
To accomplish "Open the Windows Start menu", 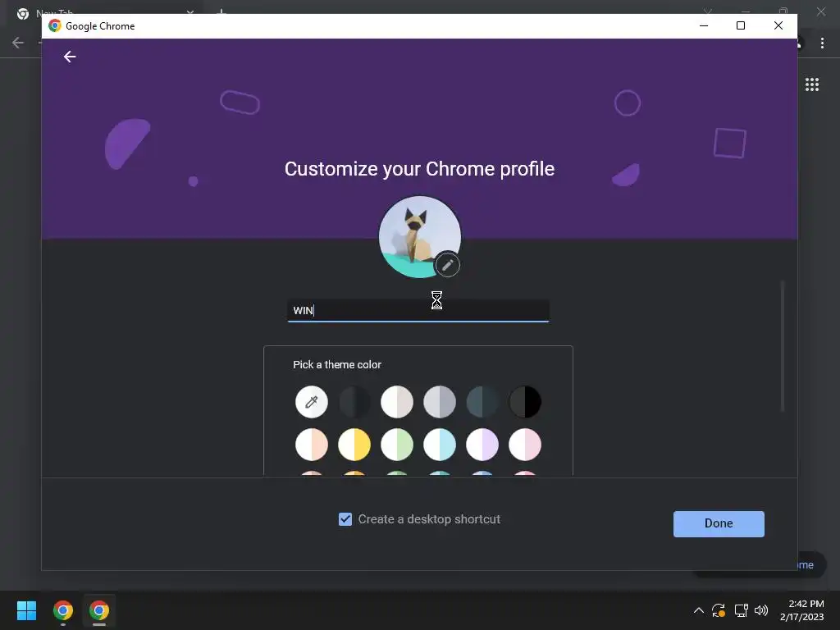I will (26, 610).
